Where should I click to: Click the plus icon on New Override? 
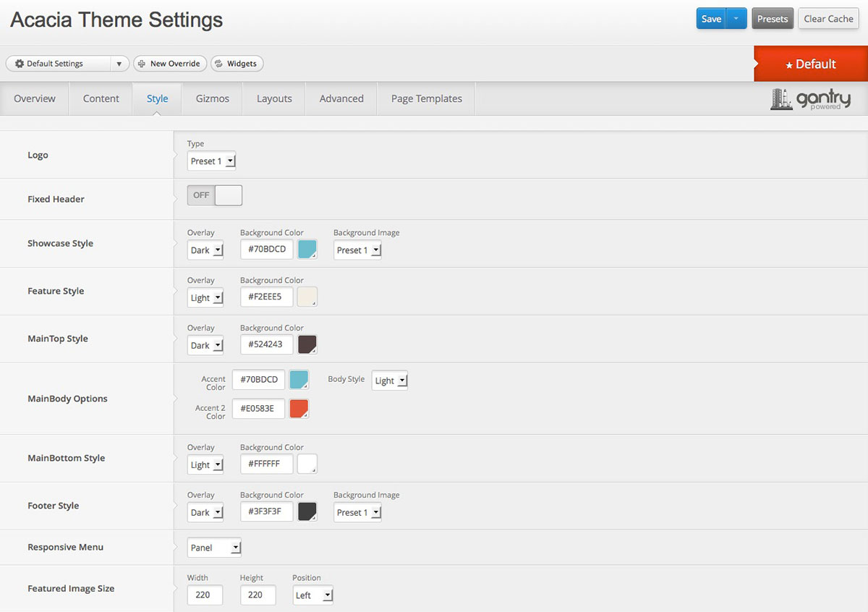(x=142, y=64)
